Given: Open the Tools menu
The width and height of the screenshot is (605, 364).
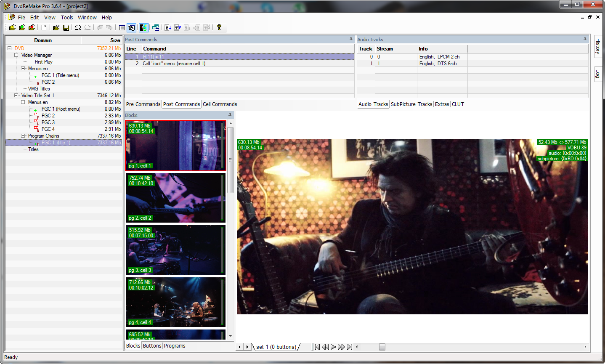Looking at the screenshot, I should coord(66,18).
